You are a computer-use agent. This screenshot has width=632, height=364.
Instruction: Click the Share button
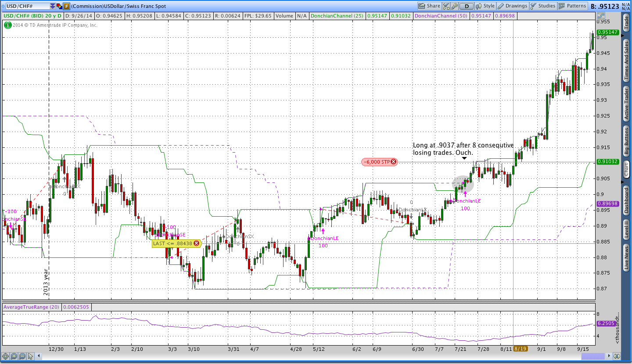tap(429, 6)
